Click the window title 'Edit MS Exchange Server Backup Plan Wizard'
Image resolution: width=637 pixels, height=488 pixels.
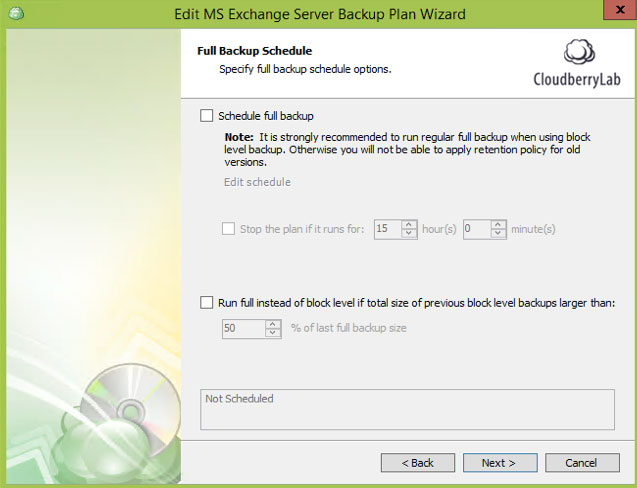pyautogui.click(x=320, y=14)
